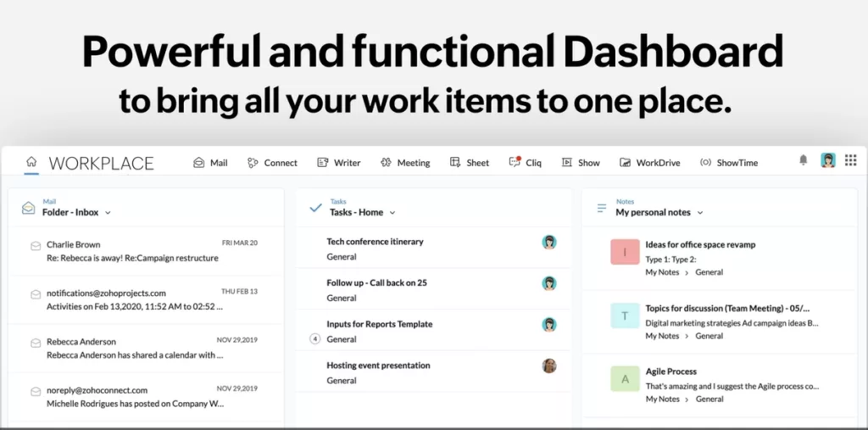Open the Writer app icon
868x430 pixels.
point(323,162)
